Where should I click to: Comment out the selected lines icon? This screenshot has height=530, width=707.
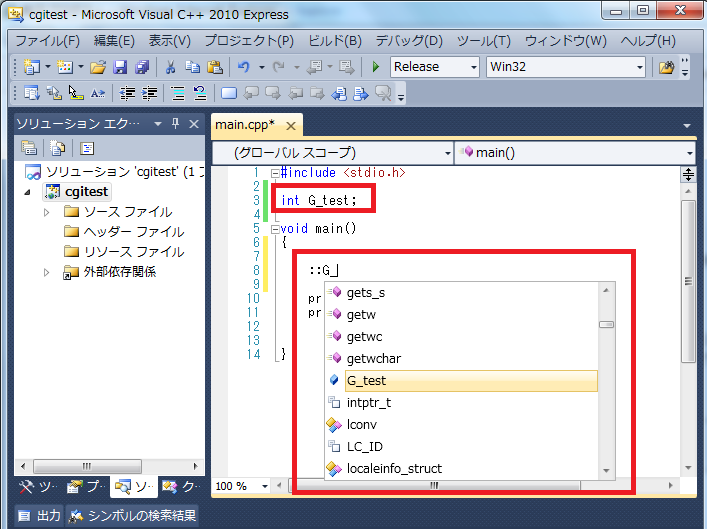pos(178,93)
